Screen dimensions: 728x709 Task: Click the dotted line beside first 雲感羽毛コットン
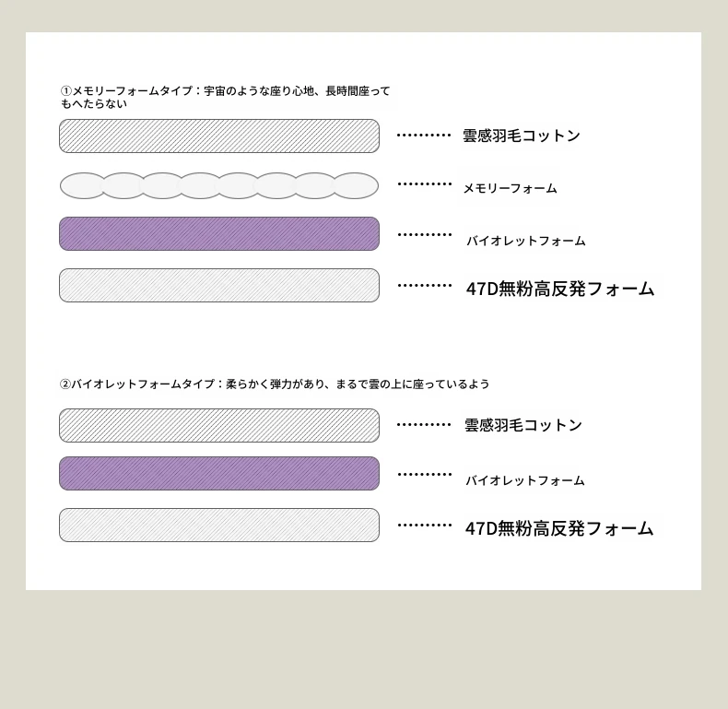pyautogui.click(x=424, y=136)
